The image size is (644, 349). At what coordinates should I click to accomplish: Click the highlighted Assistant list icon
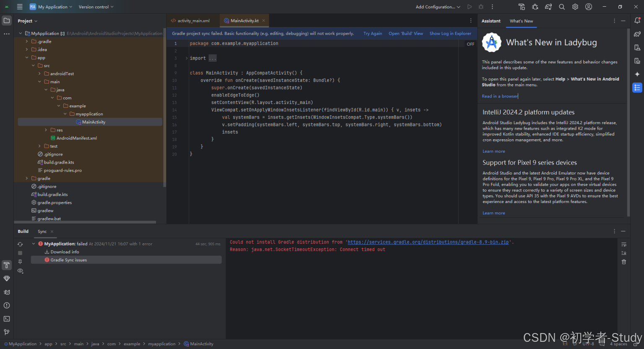coord(637,88)
